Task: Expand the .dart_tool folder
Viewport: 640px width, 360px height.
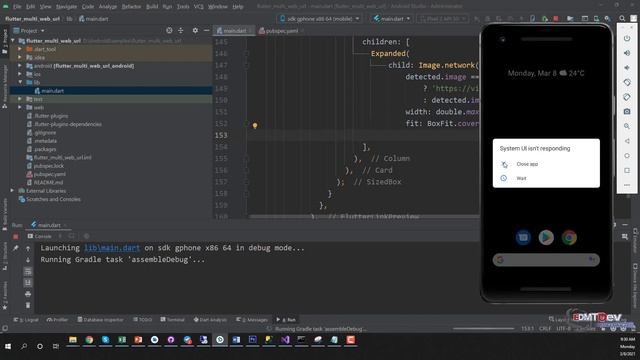Action: pos(20,49)
